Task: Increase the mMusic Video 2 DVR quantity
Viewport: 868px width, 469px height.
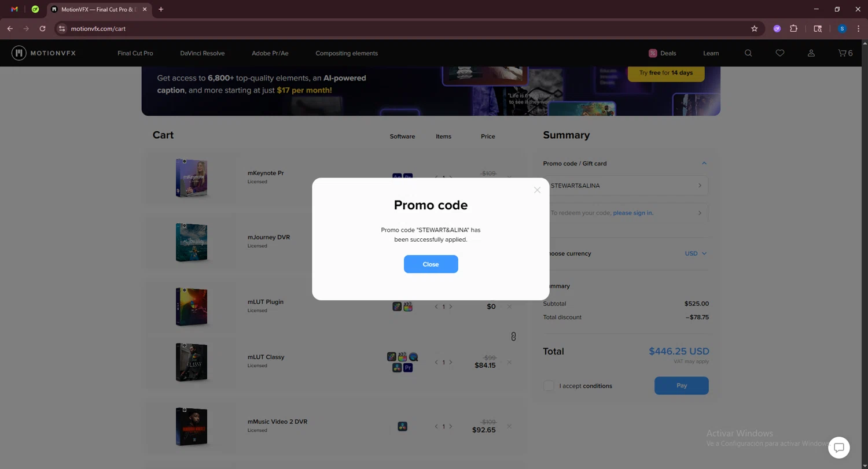Action: click(x=451, y=426)
